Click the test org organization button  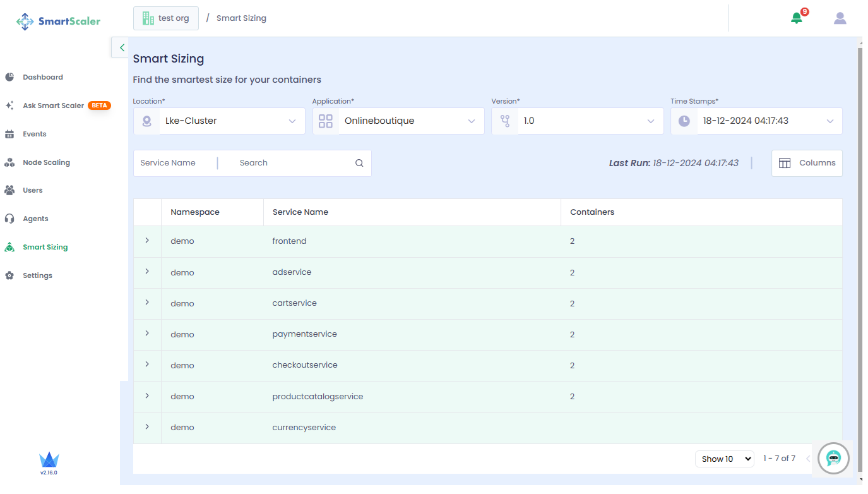click(x=166, y=18)
